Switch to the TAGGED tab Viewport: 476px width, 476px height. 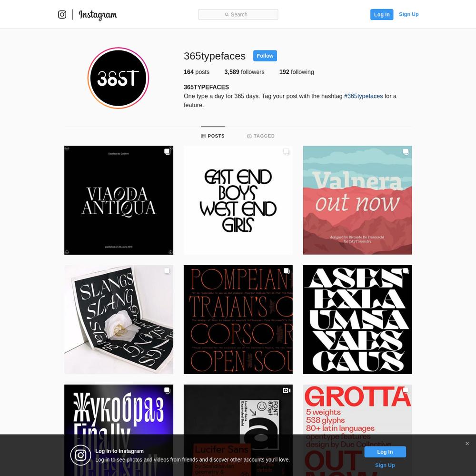click(x=261, y=136)
